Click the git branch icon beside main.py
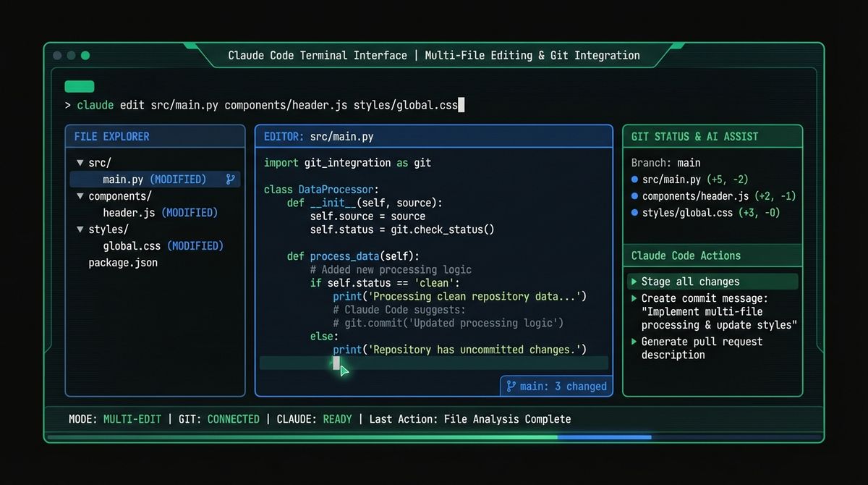This screenshot has width=868, height=485. point(231,179)
